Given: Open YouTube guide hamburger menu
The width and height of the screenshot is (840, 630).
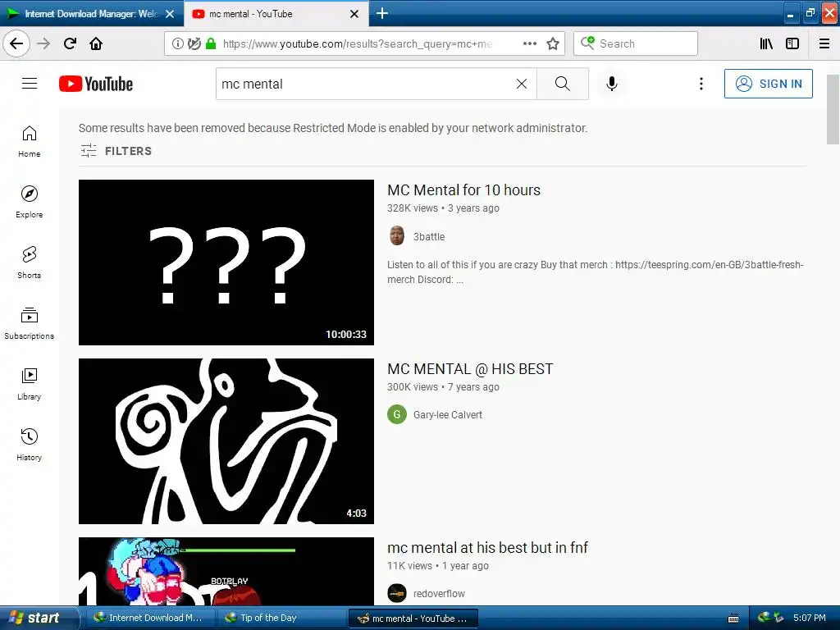Looking at the screenshot, I should point(30,84).
